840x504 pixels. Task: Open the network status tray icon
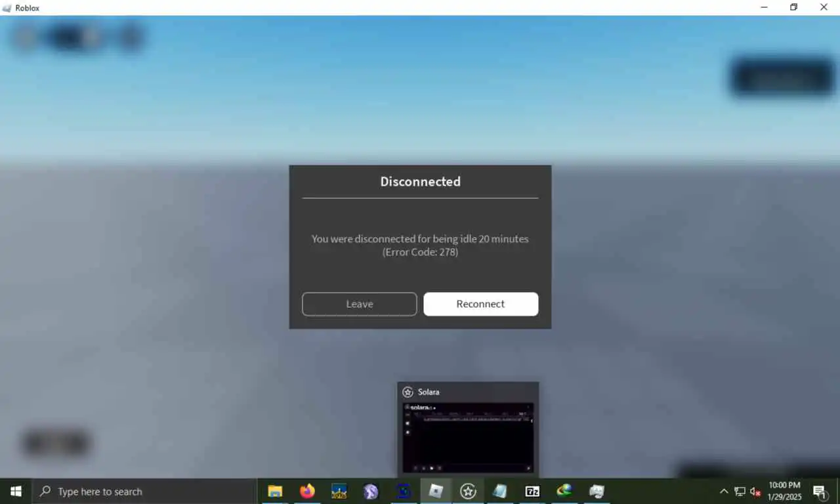click(740, 492)
